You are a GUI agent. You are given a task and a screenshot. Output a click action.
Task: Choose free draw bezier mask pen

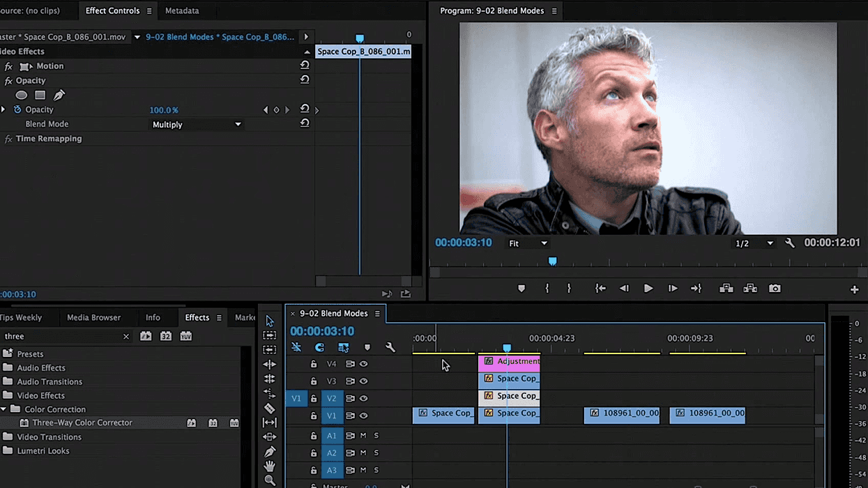(x=59, y=95)
